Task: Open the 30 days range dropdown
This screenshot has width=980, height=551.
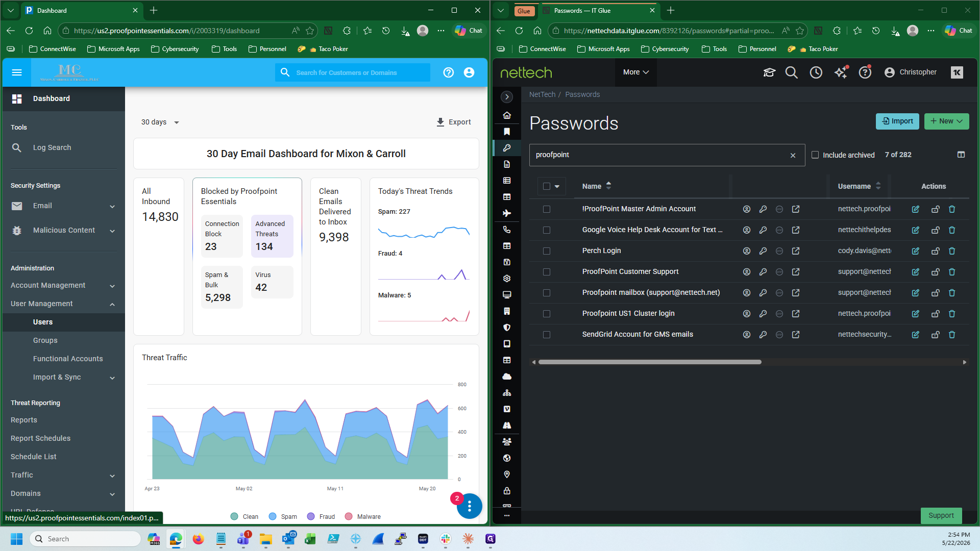Action: click(x=160, y=122)
